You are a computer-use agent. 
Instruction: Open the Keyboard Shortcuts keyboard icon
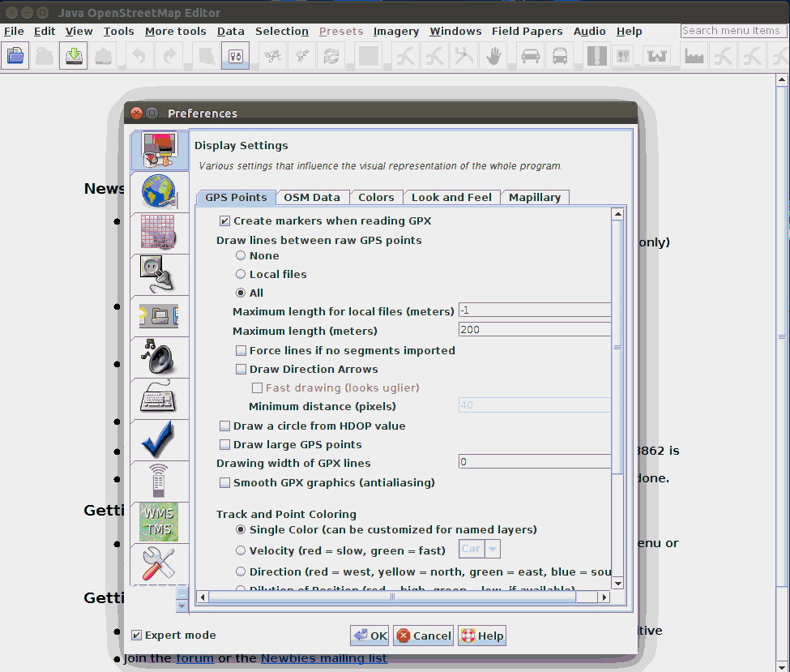159,399
